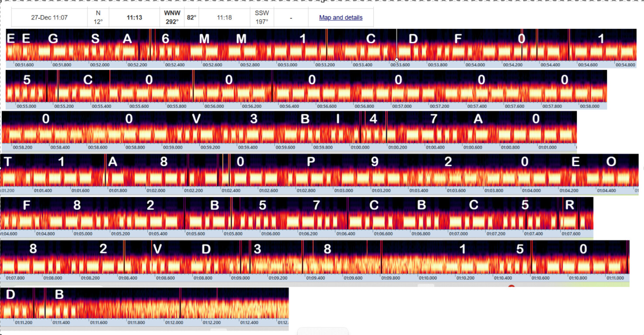Select the 01:12.000 timeline tick
Viewport: 644px width, 335px height.
coord(174,323)
